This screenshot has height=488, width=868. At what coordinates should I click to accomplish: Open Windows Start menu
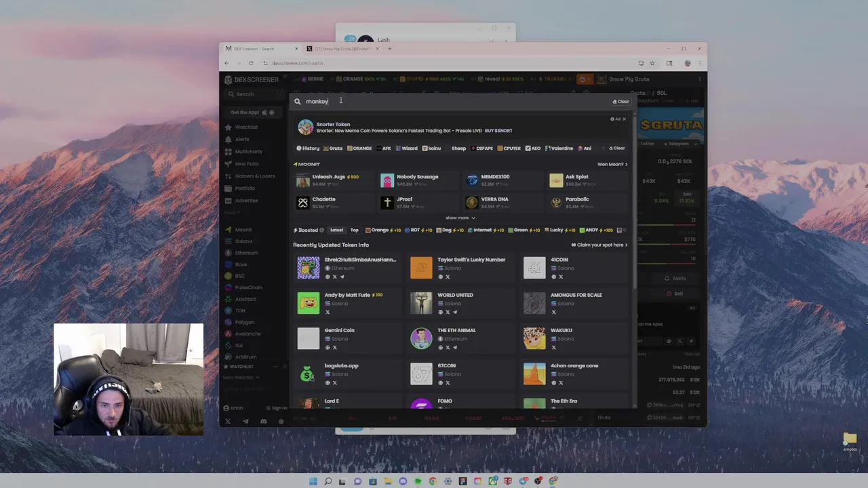coord(313,481)
